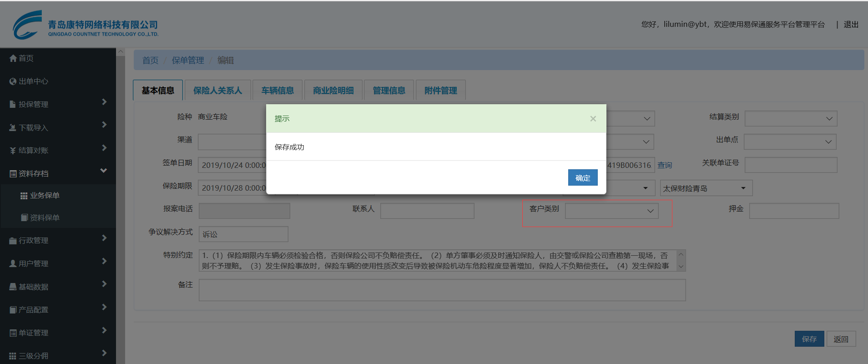868x364 pixels.
Task: Click the 退出 logout link
Action: coord(851,25)
